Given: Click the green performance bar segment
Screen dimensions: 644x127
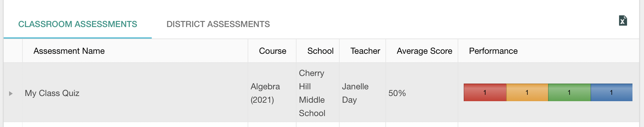Looking at the screenshot, I should [569, 92].
